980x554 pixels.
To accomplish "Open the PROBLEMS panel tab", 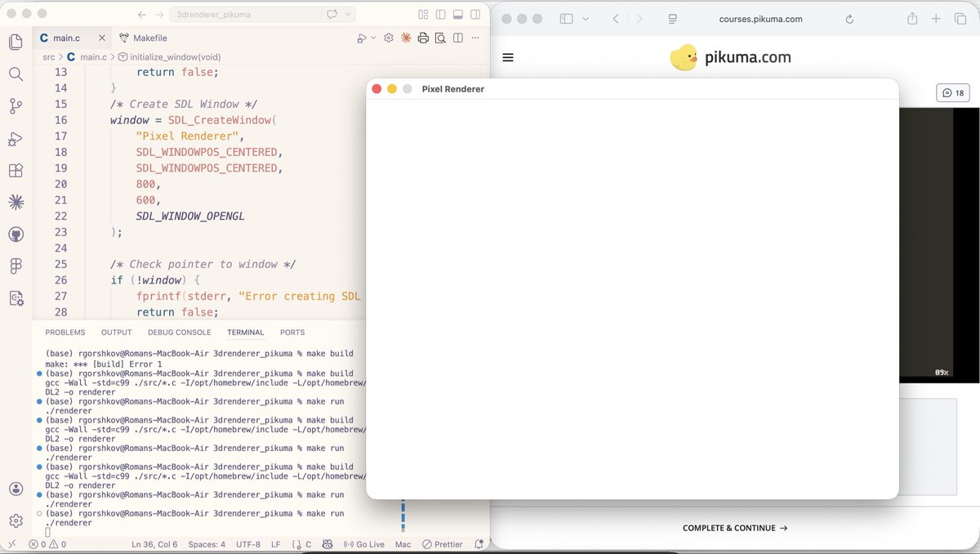I will point(65,333).
